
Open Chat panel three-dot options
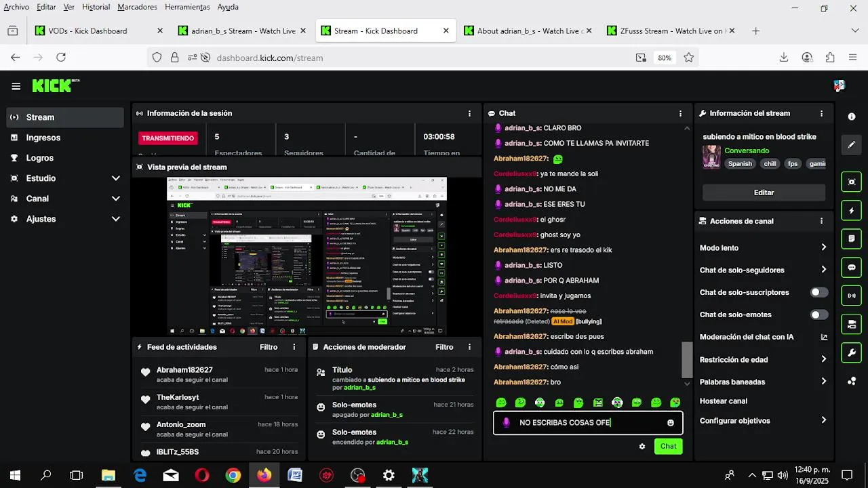(x=680, y=113)
